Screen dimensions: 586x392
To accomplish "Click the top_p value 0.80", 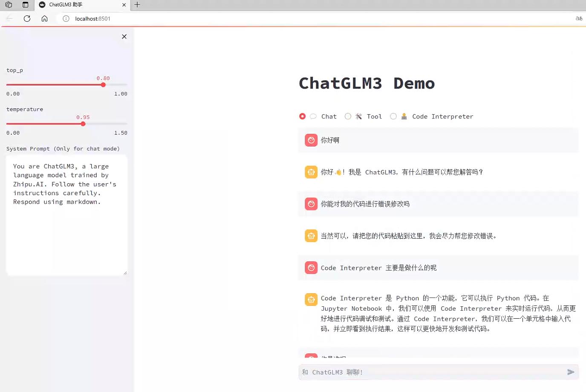I will (x=103, y=78).
